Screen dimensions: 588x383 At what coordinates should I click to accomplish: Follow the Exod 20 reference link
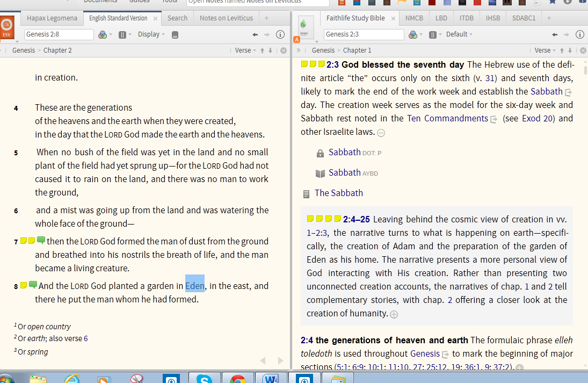[538, 118]
